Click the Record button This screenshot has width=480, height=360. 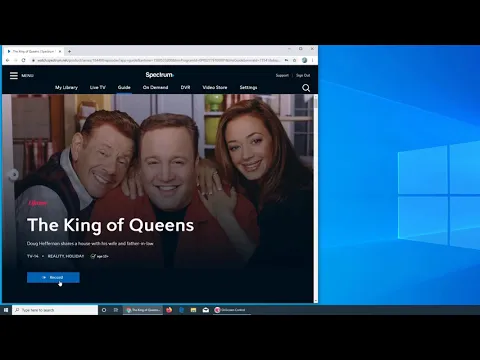point(53,277)
